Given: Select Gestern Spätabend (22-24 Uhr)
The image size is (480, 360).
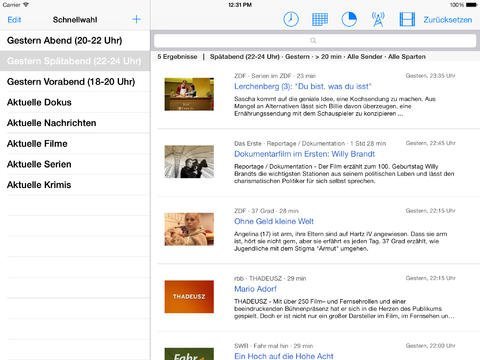Looking at the screenshot, I should pyautogui.click(x=75, y=61).
